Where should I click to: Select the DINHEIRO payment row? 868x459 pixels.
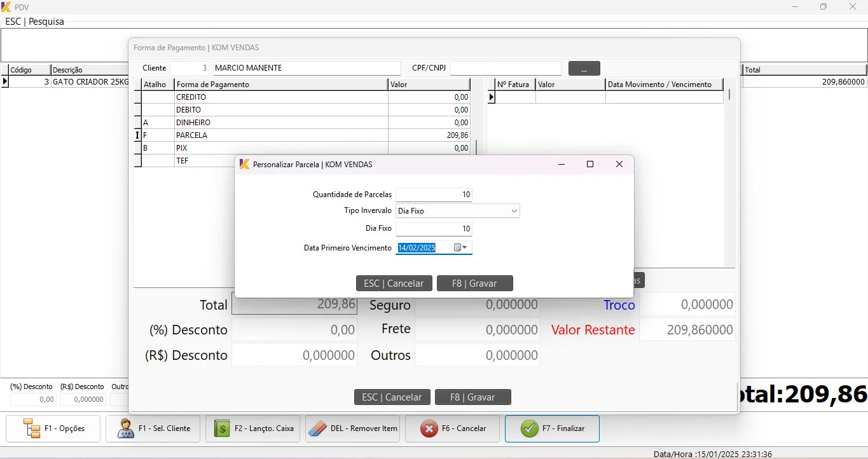pyautogui.click(x=280, y=123)
